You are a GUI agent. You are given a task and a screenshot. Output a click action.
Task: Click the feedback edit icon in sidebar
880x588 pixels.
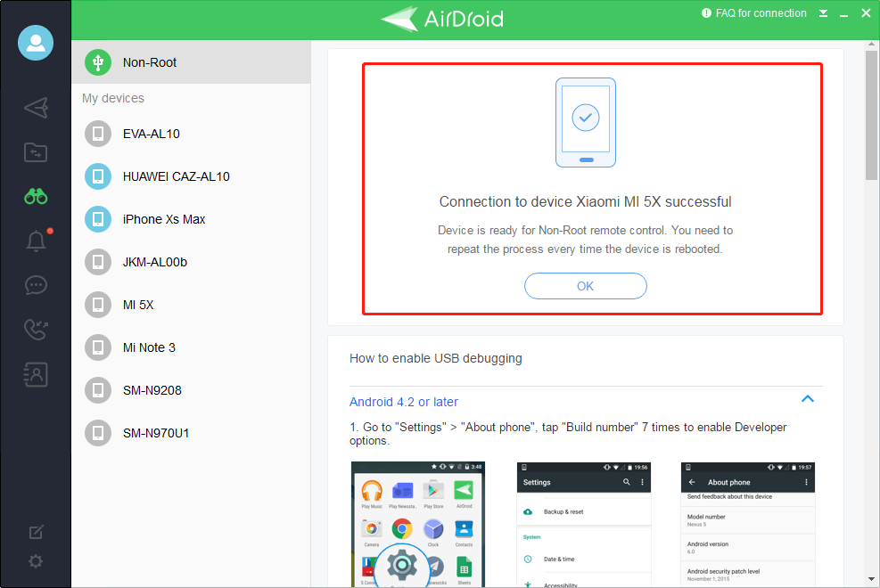pos(36,533)
